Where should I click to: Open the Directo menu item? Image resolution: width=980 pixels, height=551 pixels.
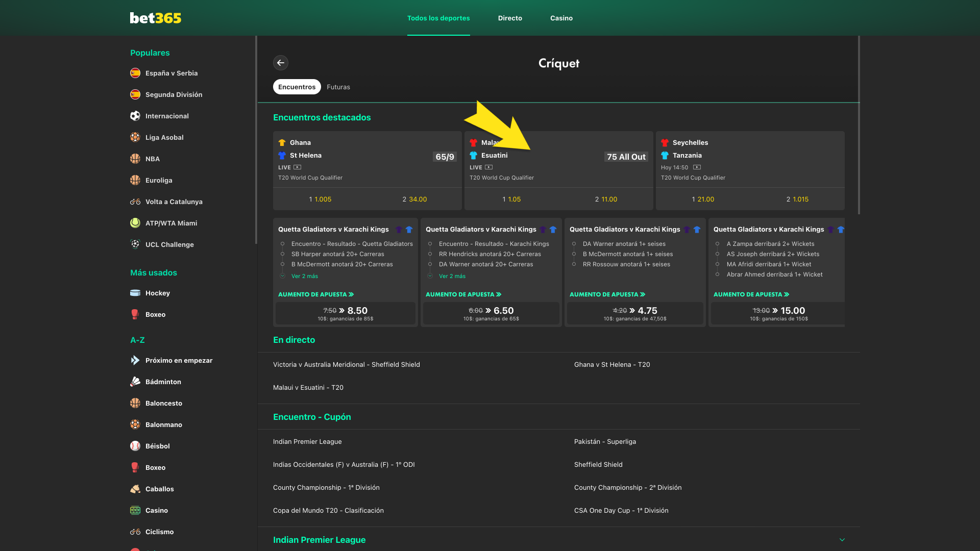click(510, 18)
